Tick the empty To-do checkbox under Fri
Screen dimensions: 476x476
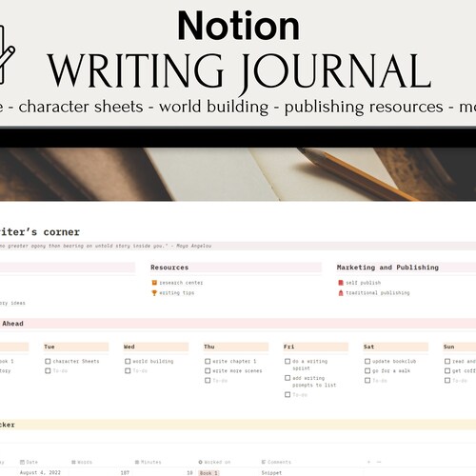click(x=288, y=395)
